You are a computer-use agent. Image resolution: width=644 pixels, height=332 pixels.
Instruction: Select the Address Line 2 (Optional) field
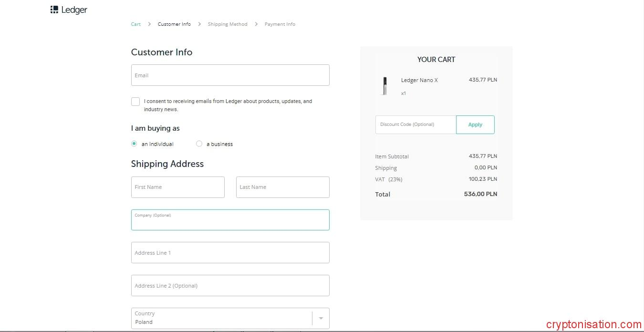[230, 286]
